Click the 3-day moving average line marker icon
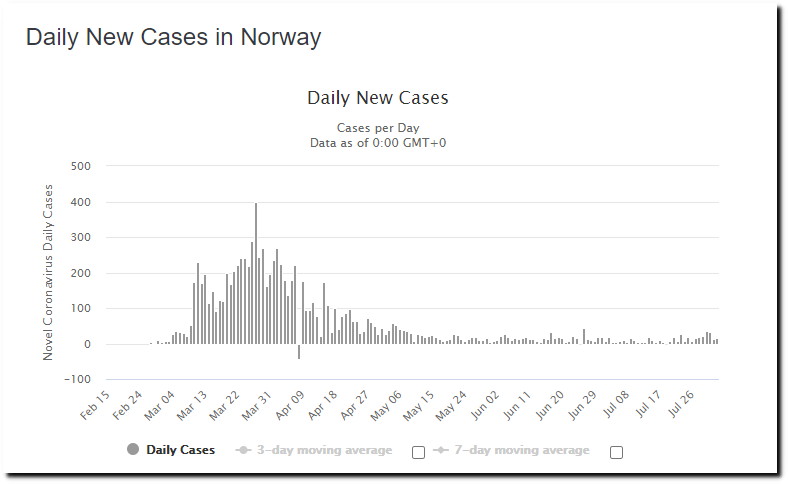The height and width of the screenshot is (484, 788). (242, 450)
